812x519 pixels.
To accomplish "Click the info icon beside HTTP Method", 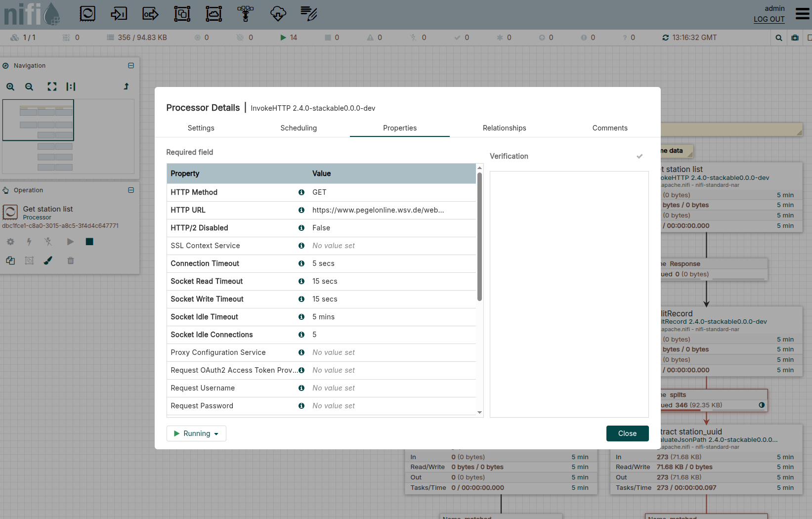I will click(x=301, y=192).
